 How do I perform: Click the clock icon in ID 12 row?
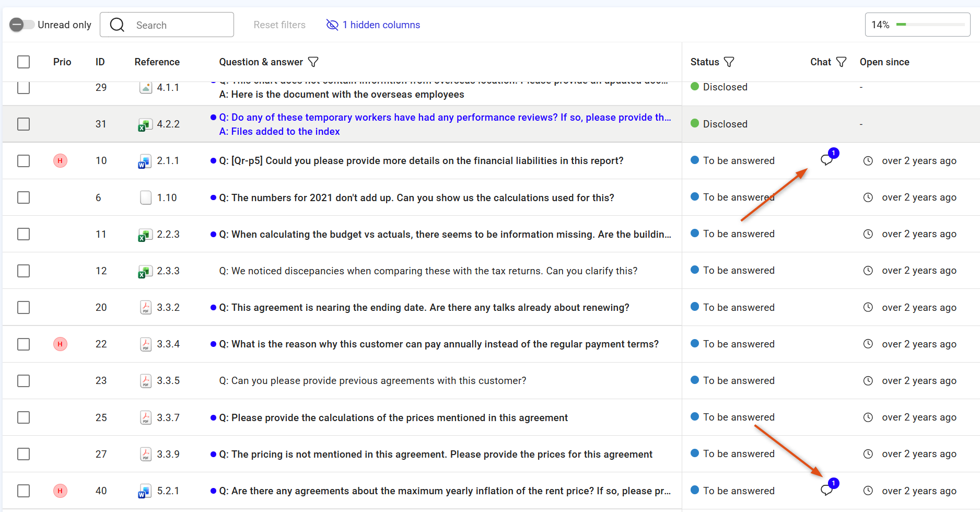[868, 271]
